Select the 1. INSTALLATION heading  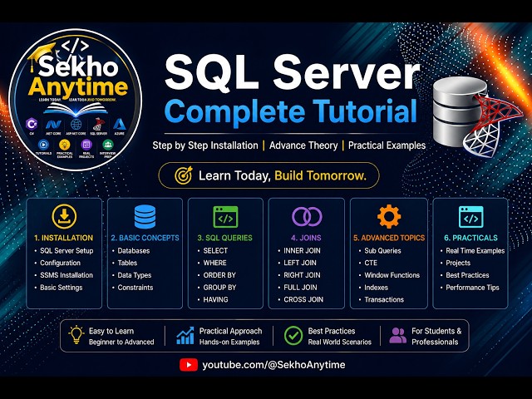[x=63, y=238]
